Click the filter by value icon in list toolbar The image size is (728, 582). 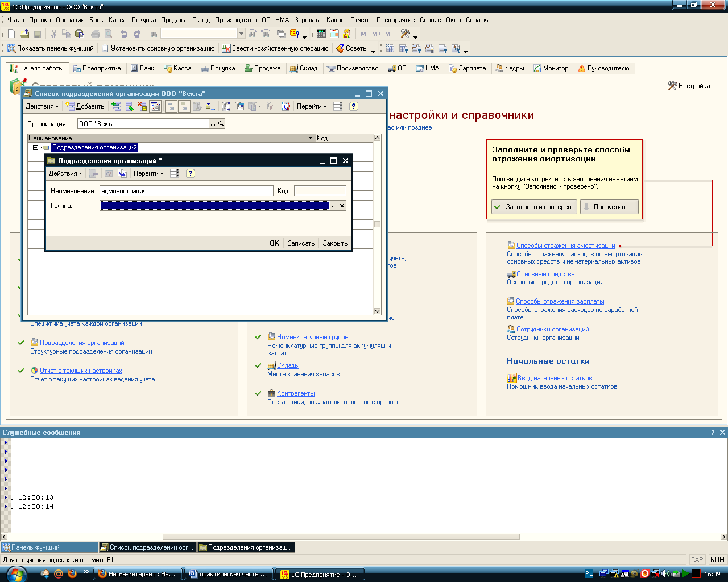[239, 106]
